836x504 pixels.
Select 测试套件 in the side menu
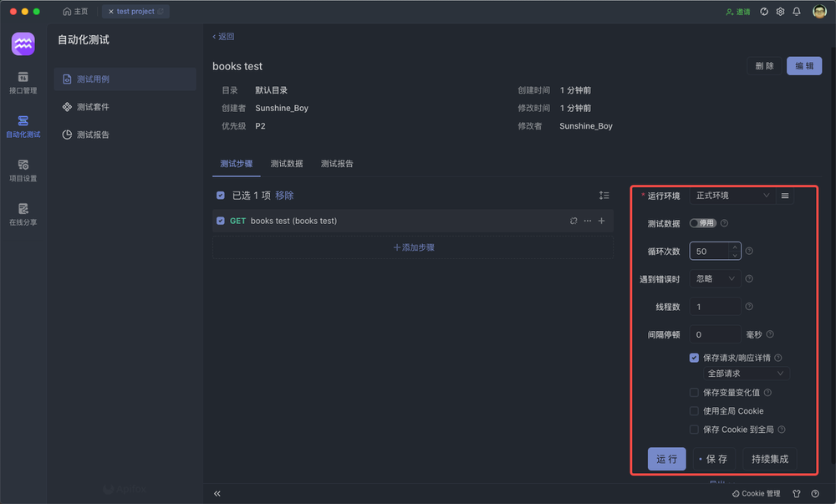(x=92, y=107)
